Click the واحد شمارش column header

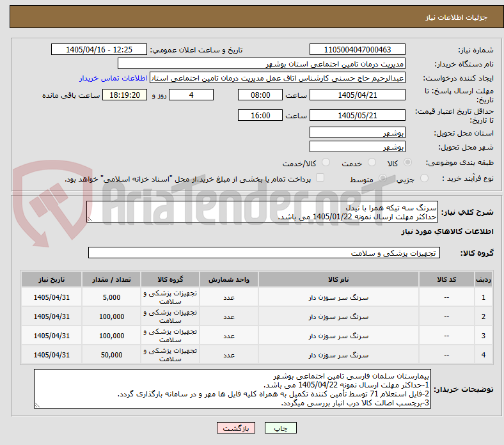[229, 279]
